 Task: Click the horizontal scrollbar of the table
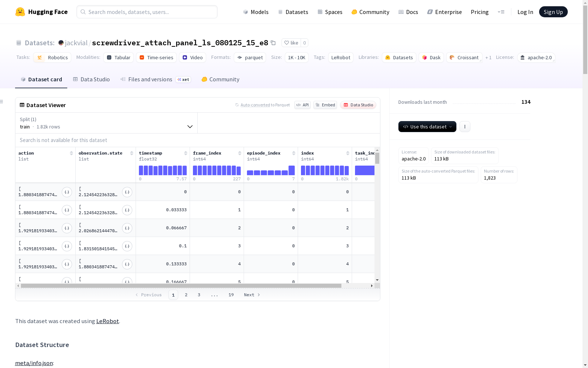(181, 286)
